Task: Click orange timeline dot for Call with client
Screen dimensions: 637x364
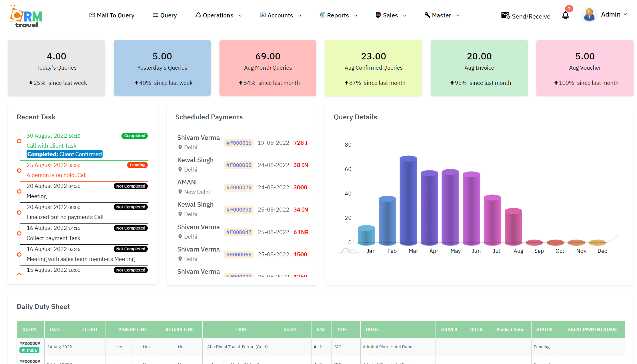Action: tap(19, 141)
